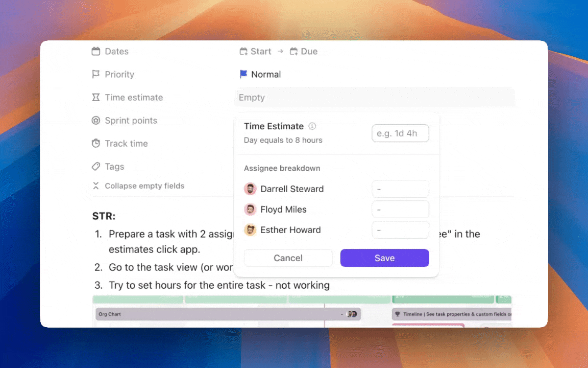Click Esther Howard's avatar
The height and width of the screenshot is (368, 588).
point(250,230)
